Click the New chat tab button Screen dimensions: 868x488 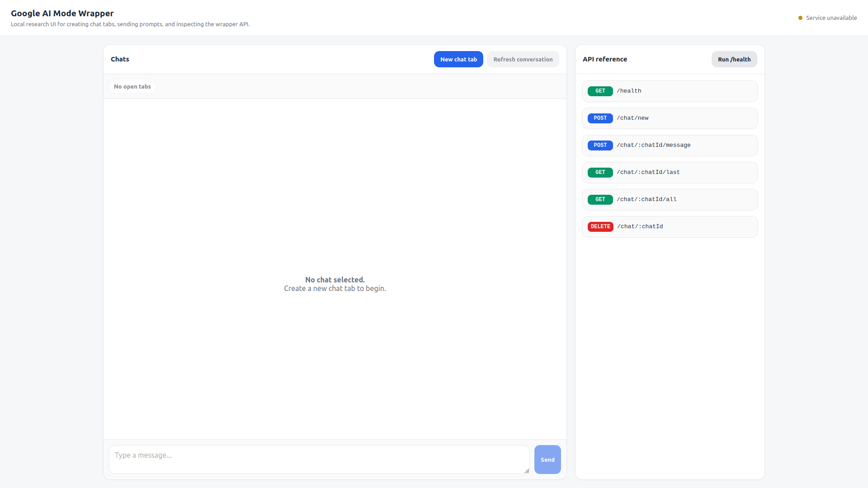tap(458, 59)
